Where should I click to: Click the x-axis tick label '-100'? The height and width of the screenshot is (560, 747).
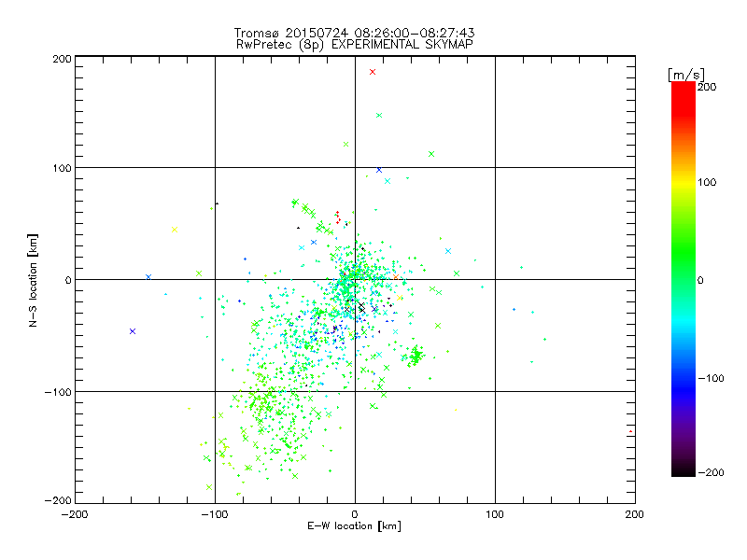click(x=215, y=515)
